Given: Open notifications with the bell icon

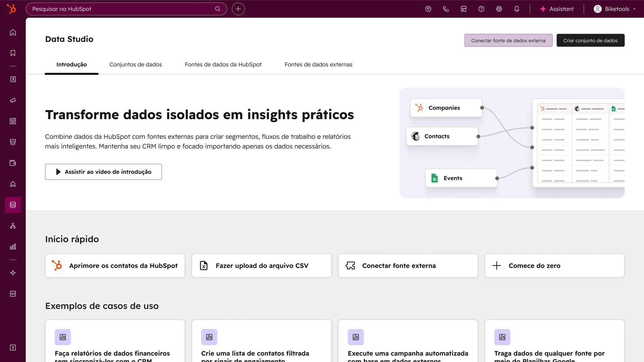Looking at the screenshot, I should [517, 9].
